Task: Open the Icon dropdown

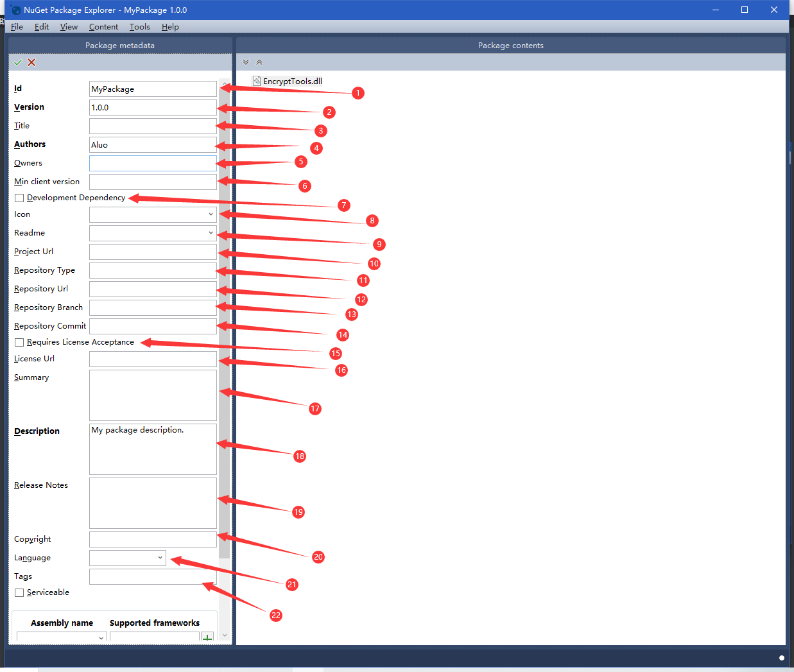Action: (x=153, y=214)
